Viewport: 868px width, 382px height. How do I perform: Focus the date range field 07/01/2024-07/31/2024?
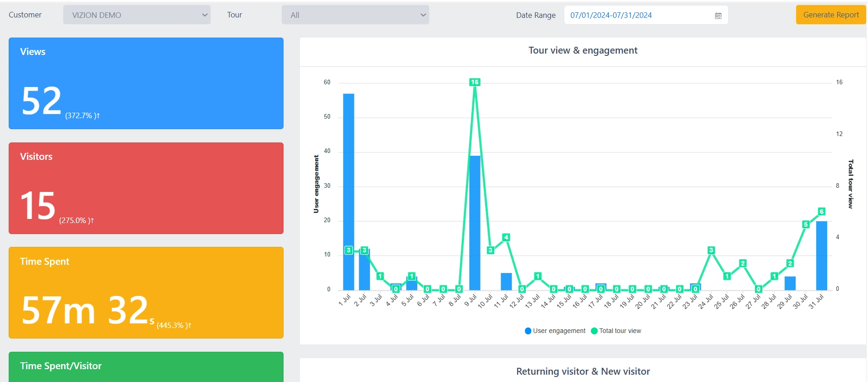tap(646, 15)
